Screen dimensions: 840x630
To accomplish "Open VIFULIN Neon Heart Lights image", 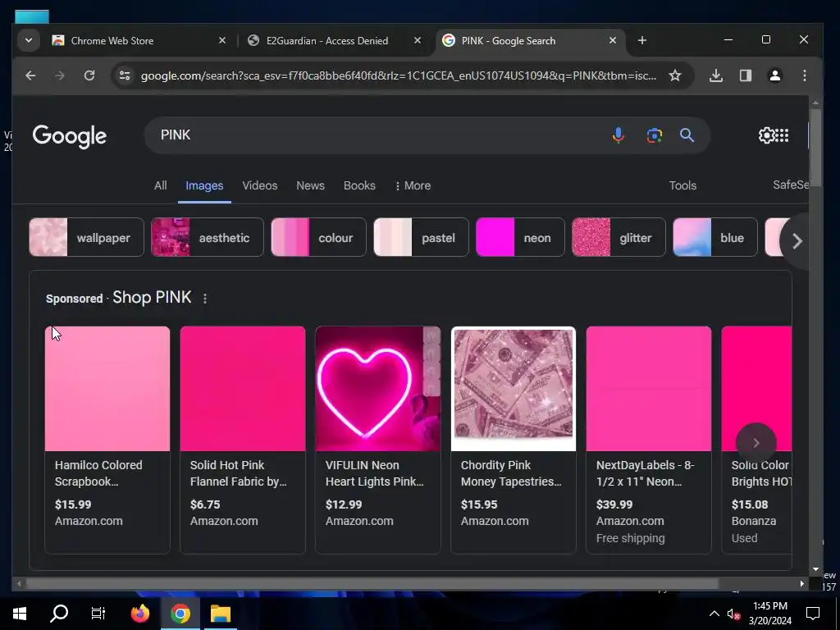I will click(x=378, y=389).
